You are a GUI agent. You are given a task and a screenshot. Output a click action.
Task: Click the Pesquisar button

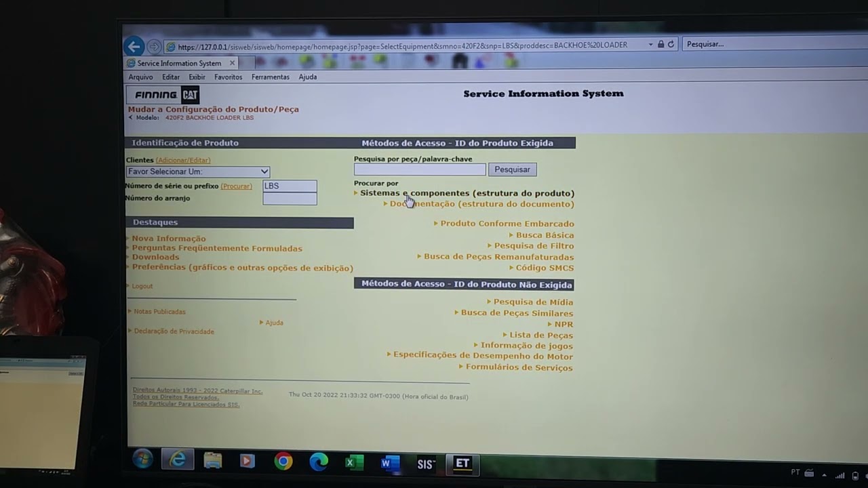(x=512, y=169)
